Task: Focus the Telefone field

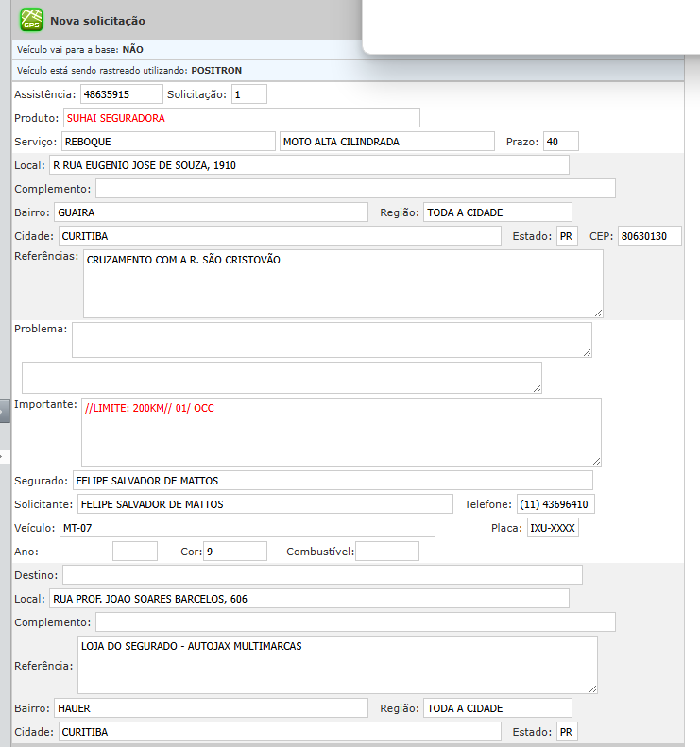Action: click(555, 504)
